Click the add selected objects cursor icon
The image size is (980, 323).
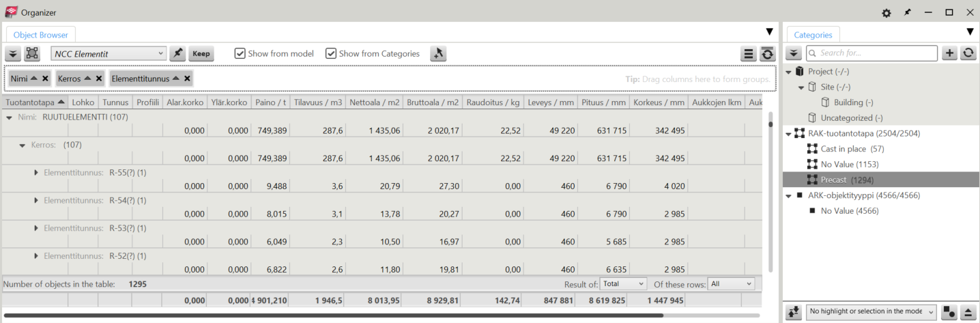438,54
